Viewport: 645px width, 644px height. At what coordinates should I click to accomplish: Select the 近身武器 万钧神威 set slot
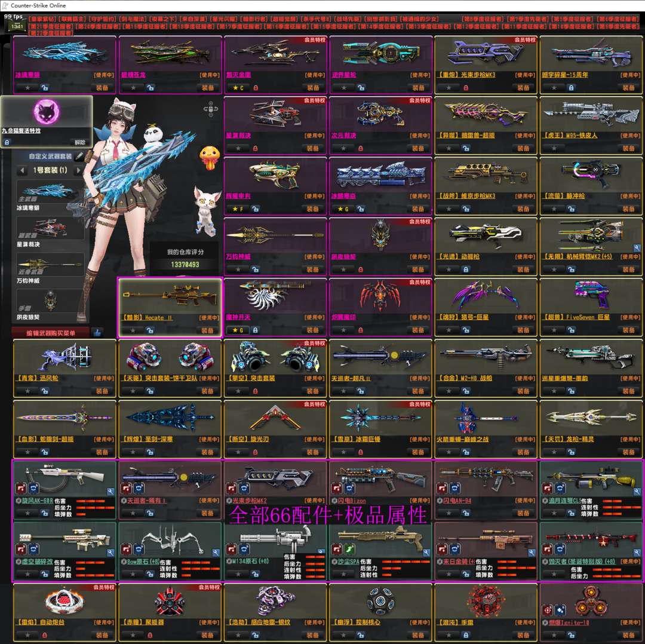click(50, 264)
